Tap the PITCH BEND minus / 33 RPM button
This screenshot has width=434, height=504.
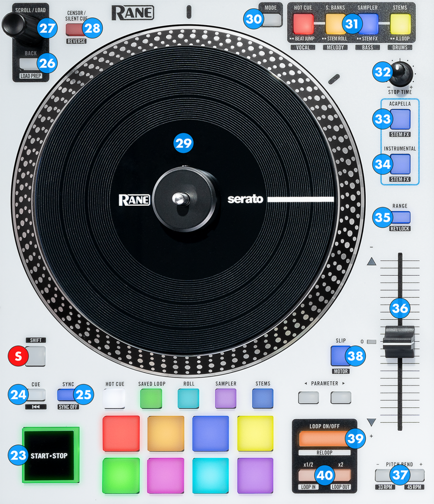coord(386,475)
